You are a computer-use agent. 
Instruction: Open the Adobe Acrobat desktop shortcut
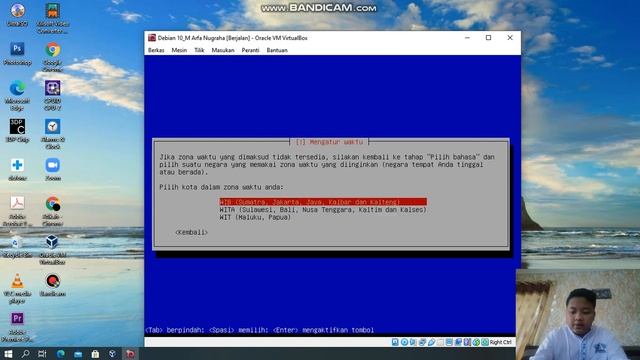coord(17,211)
